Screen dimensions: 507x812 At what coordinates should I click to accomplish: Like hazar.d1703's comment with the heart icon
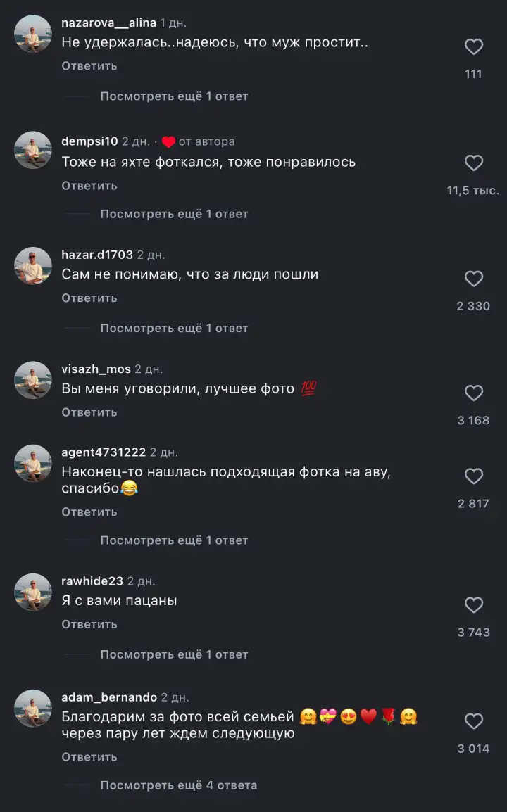[474, 278]
